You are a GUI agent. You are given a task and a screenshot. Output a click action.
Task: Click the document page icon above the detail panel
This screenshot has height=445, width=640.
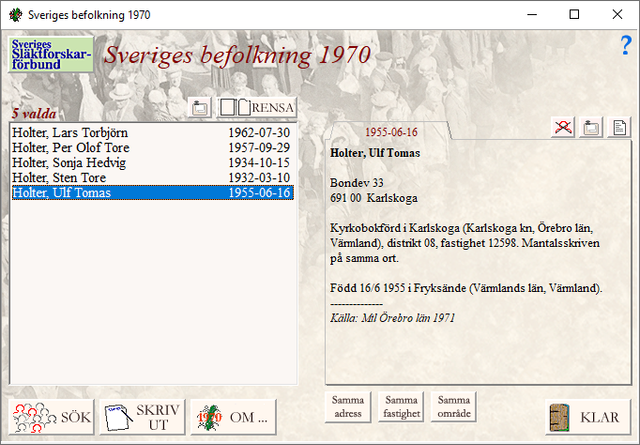point(619,127)
